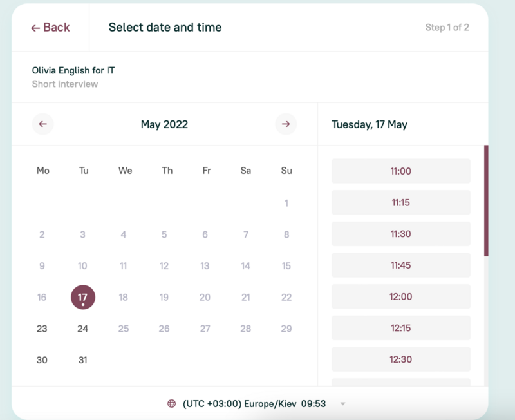Screen dimensions: 515x420
Task: Open the Europe/Kiev timezone selector
Action: 254,403
